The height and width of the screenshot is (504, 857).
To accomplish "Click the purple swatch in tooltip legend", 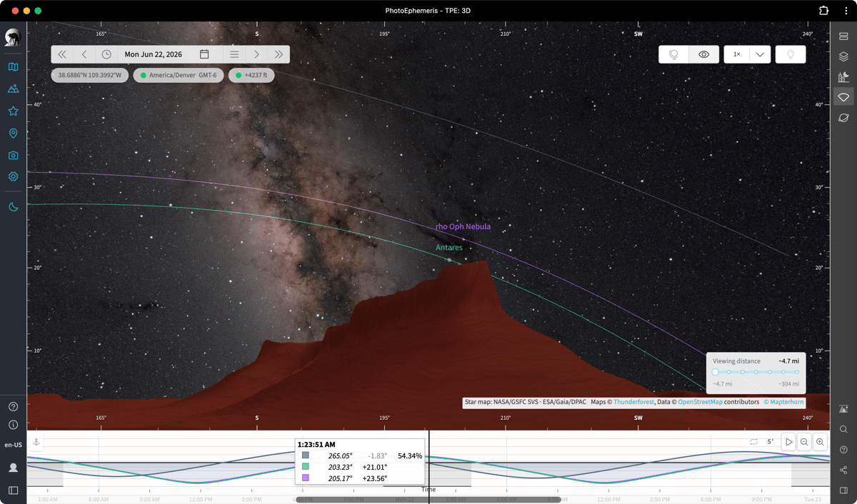I will pos(306,478).
